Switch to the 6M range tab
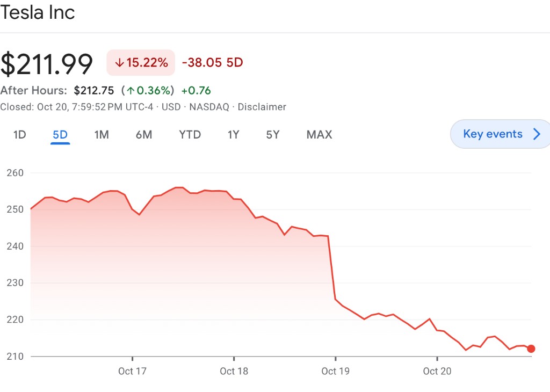550x392 pixels. pos(144,135)
